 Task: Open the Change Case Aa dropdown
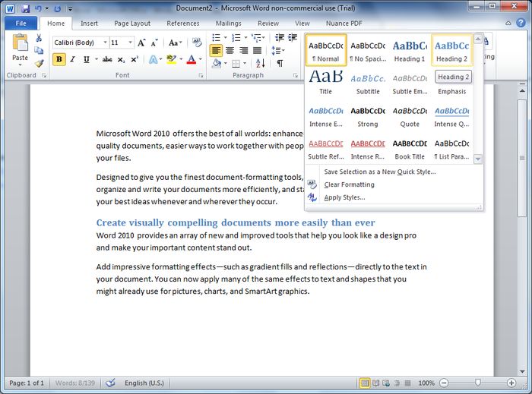[x=176, y=43]
